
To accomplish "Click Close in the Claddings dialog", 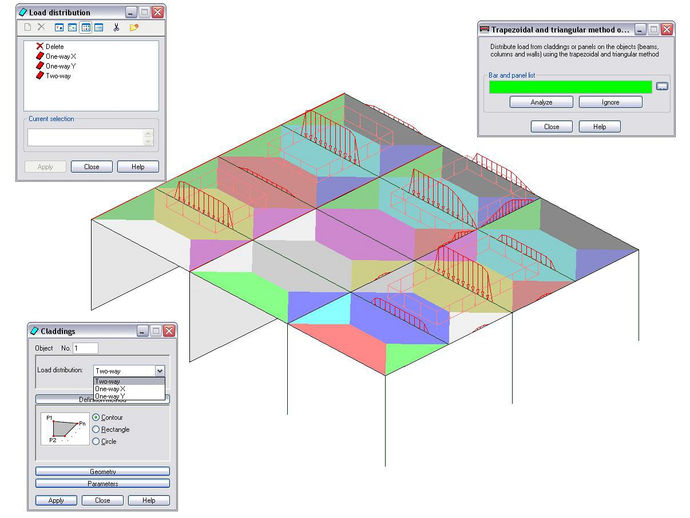I will pos(102,500).
